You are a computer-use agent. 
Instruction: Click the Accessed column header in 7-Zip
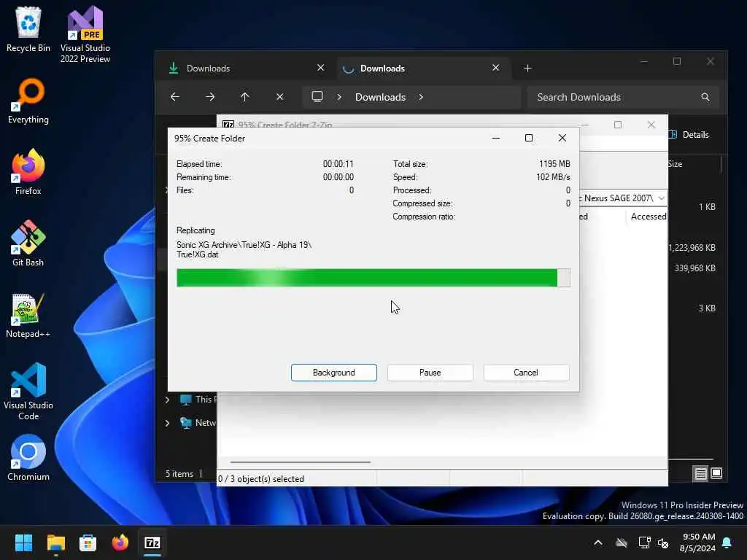click(648, 217)
